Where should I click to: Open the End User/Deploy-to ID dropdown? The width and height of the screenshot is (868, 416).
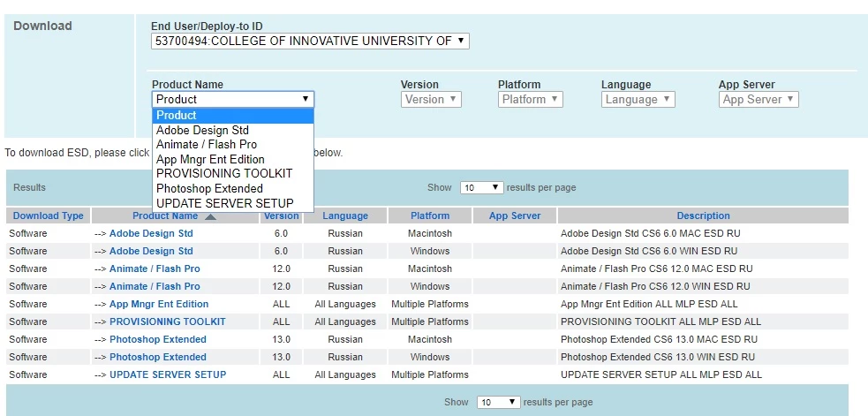coord(310,41)
